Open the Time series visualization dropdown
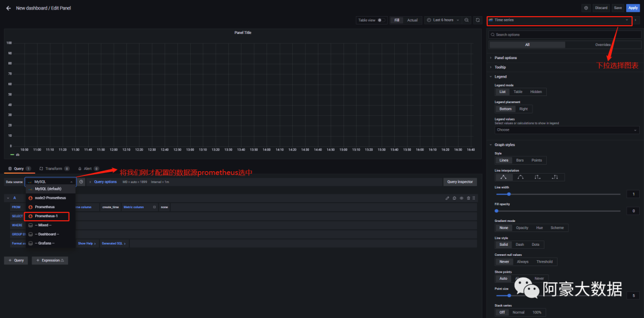Image resolution: width=644 pixels, height=318 pixels. (x=559, y=20)
